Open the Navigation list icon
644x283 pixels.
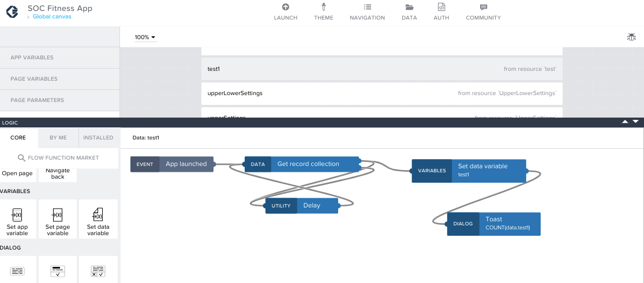[x=367, y=7]
